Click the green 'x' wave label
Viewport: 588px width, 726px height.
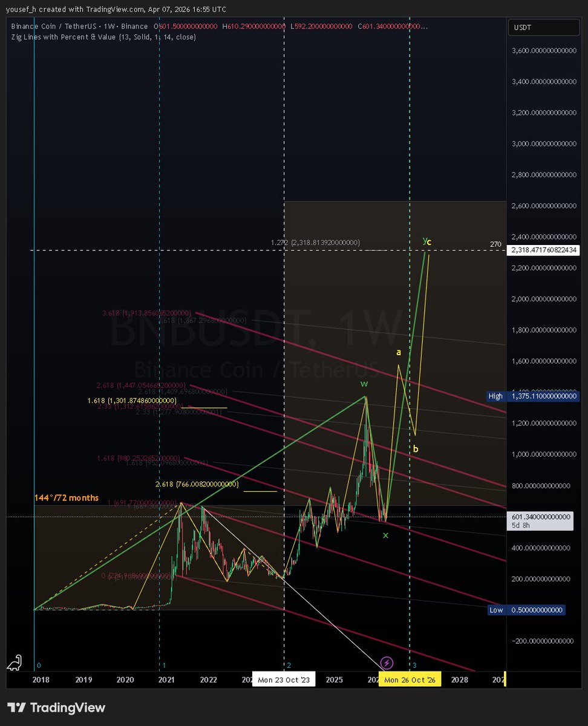tap(385, 535)
